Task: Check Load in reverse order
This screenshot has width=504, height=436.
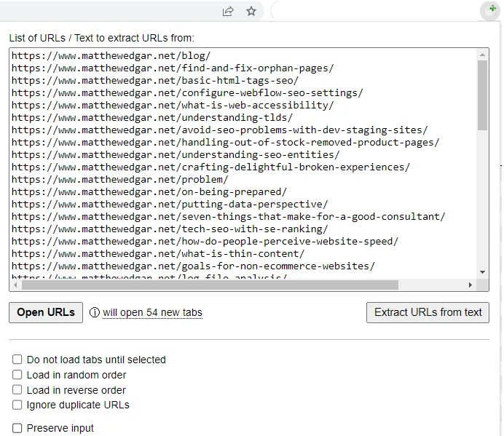Action: coord(17,389)
